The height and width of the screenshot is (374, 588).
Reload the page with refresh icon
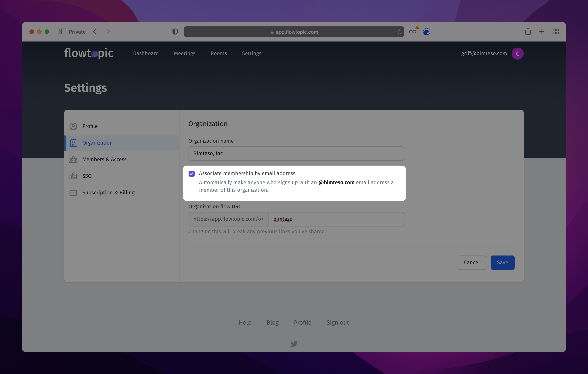pos(399,32)
